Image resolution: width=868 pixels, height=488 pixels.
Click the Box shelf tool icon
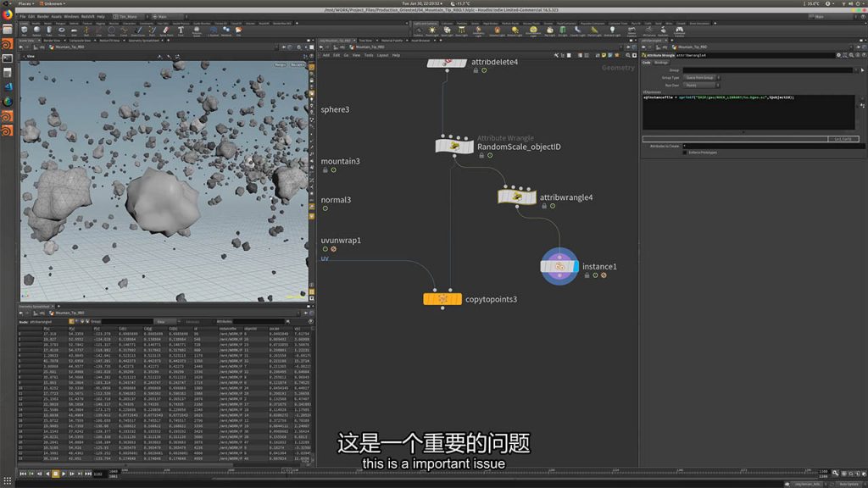(22, 30)
